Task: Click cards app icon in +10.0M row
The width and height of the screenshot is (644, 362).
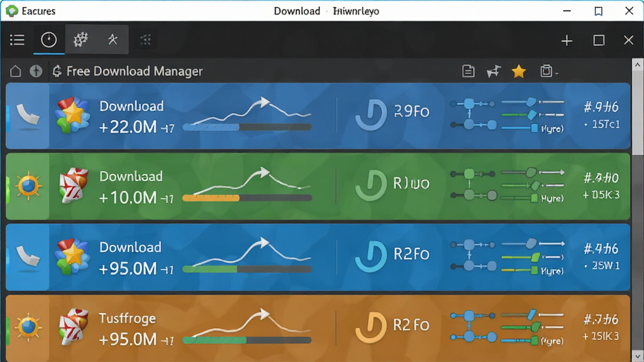Action: point(74,185)
